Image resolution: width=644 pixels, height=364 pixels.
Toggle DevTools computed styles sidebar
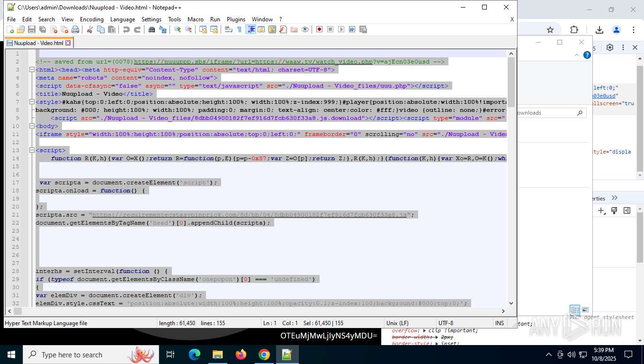pyautogui.click(x=627, y=210)
